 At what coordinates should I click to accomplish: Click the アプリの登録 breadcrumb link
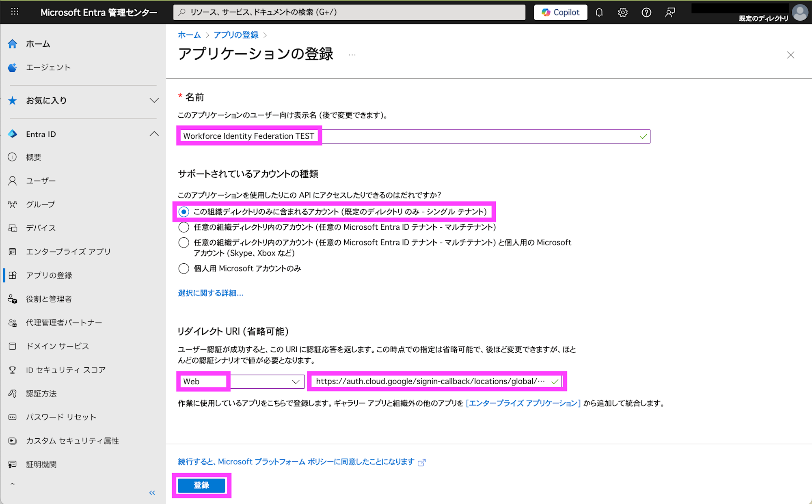pyautogui.click(x=236, y=35)
